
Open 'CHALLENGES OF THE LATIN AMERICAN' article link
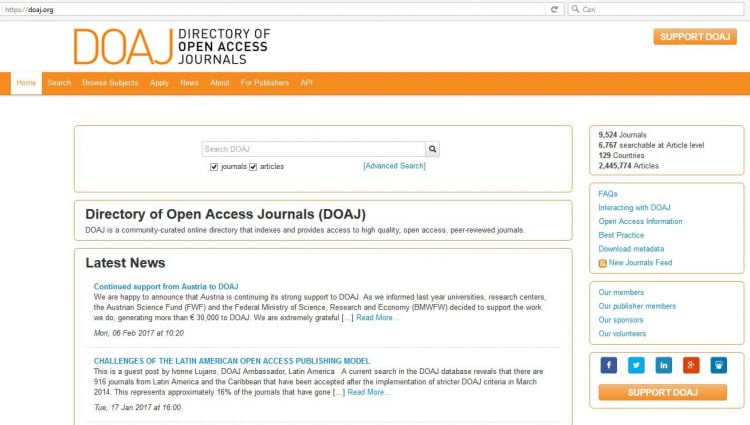coord(232,361)
